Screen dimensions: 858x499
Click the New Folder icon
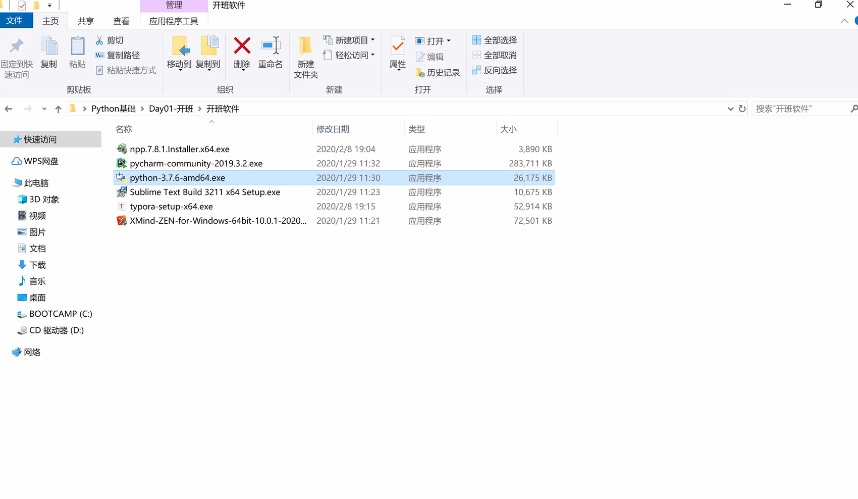(305, 47)
